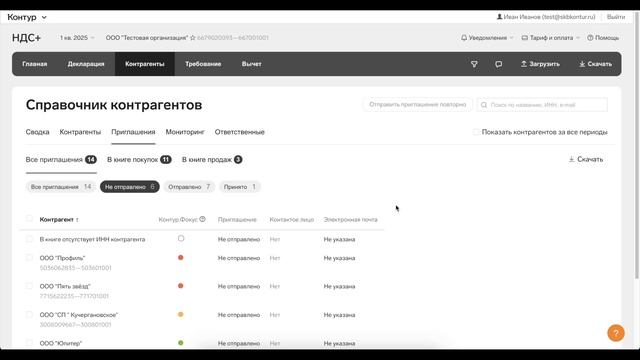
Task: Click the red Фокус indicator for ООО Пять звёзд
Action: pyautogui.click(x=180, y=286)
